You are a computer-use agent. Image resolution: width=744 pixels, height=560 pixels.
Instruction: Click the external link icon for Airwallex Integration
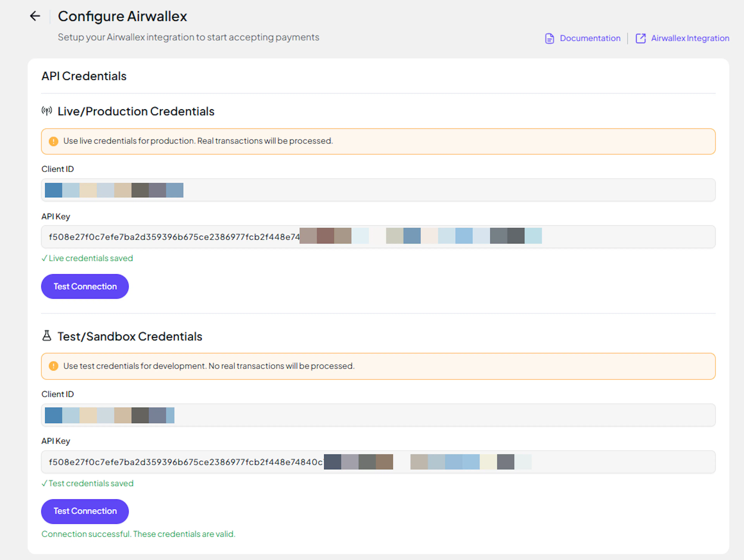click(640, 38)
